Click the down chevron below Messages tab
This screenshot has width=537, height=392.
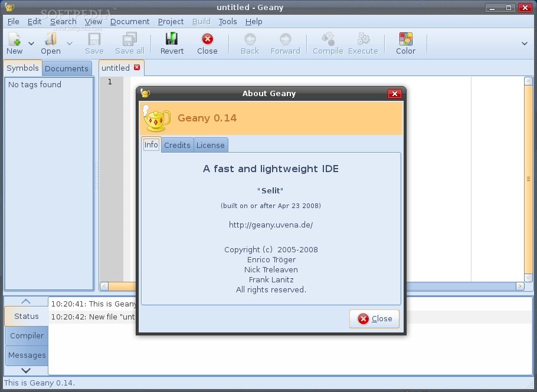tap(26, 370)
